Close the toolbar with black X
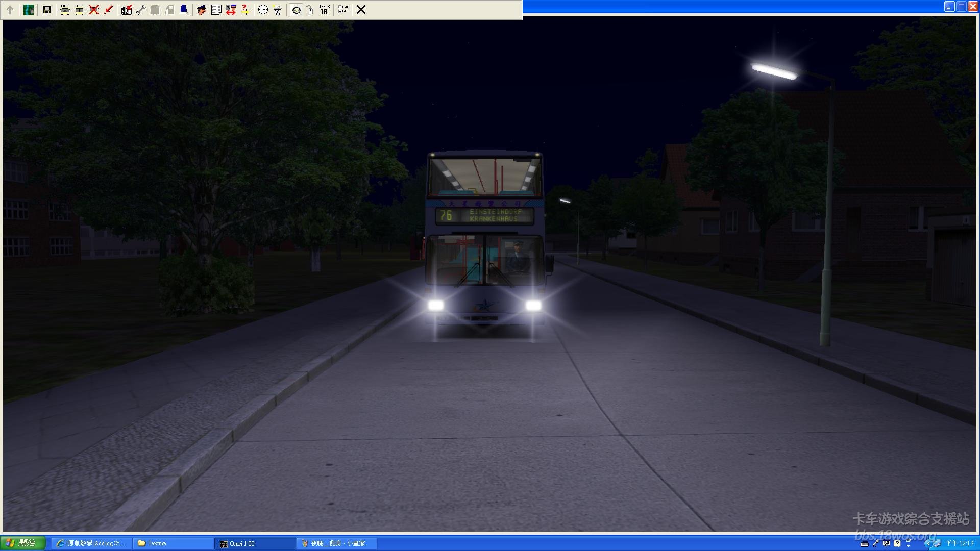The image size is (980, 551). 361,10
